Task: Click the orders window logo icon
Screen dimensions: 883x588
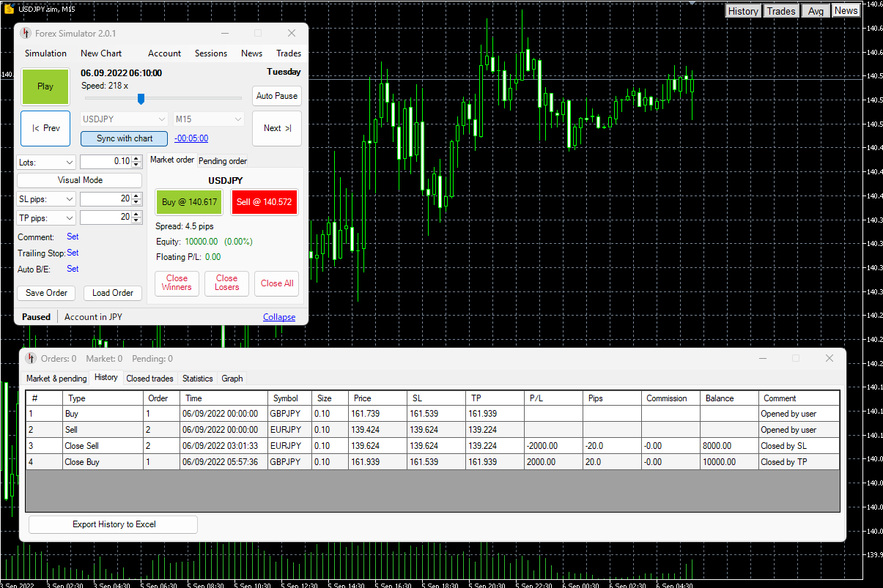Action: [31, 358]
